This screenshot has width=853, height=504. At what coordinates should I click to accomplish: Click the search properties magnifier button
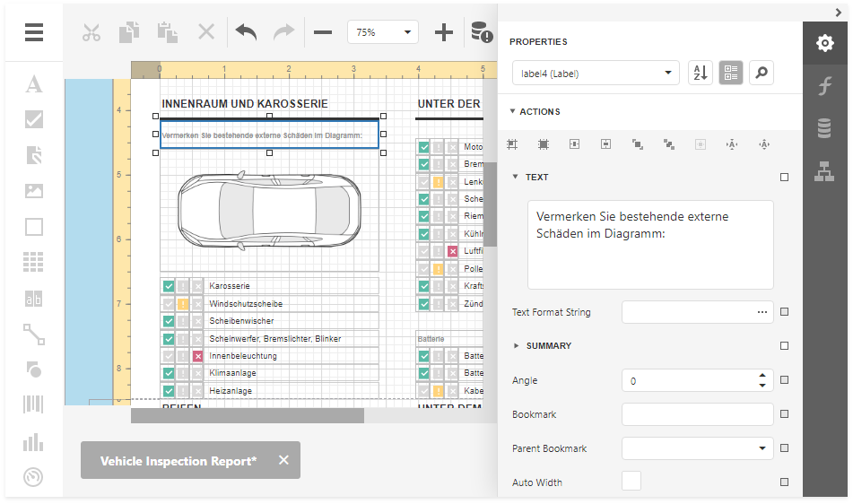pos(761,74)
